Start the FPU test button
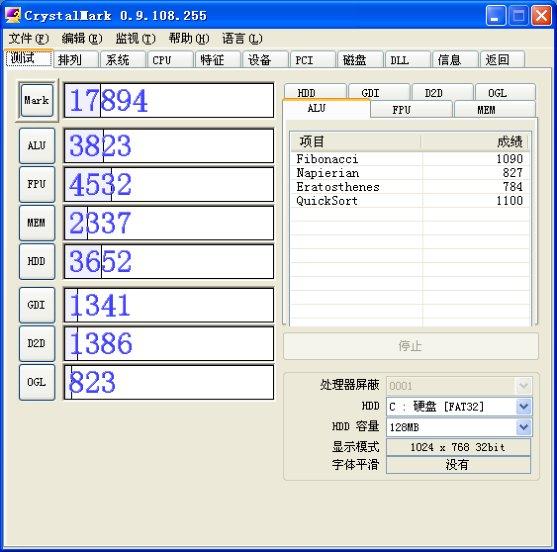The height and width of the screenshot is (552, 557). point(37,184)
